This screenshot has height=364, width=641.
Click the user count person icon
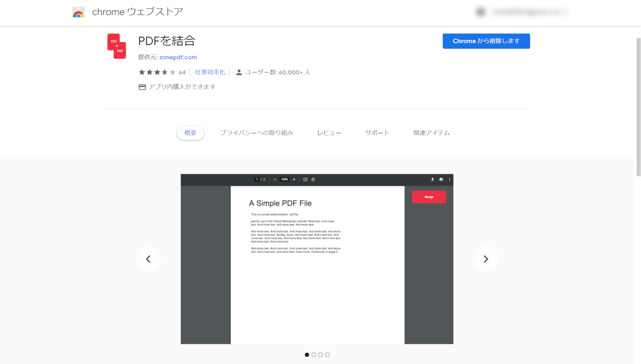(239, 72)
